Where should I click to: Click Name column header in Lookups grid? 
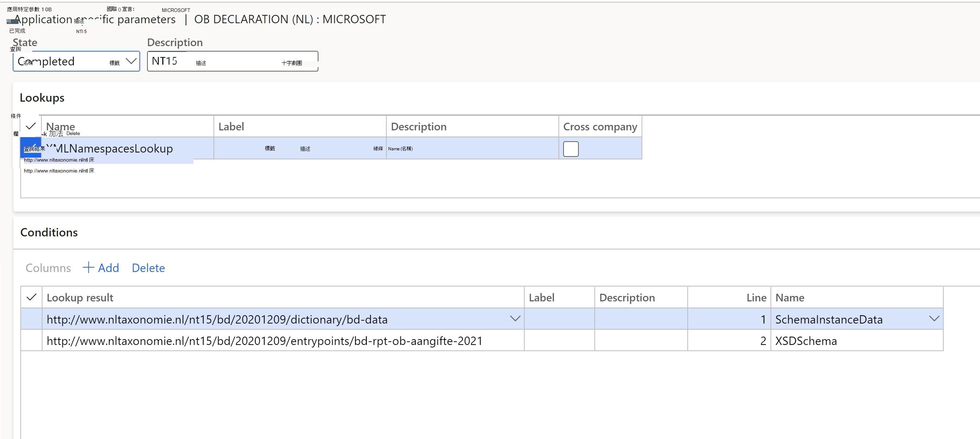click(61, 127)
